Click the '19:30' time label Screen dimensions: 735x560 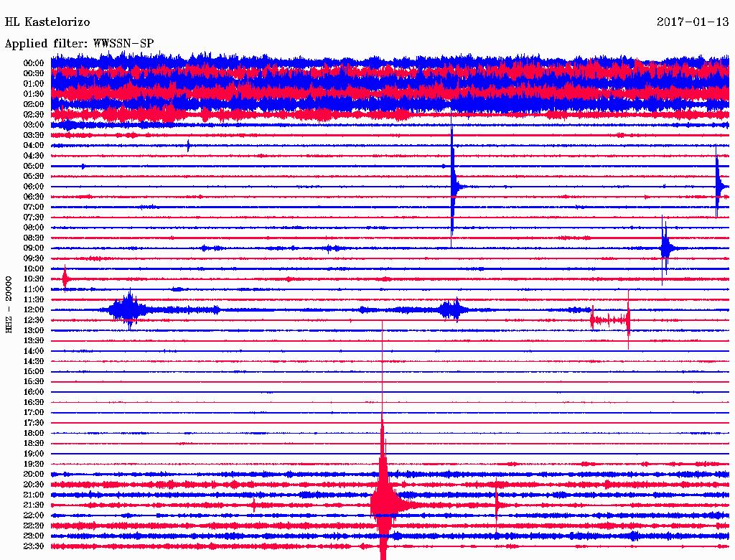(x=34, y=464)
